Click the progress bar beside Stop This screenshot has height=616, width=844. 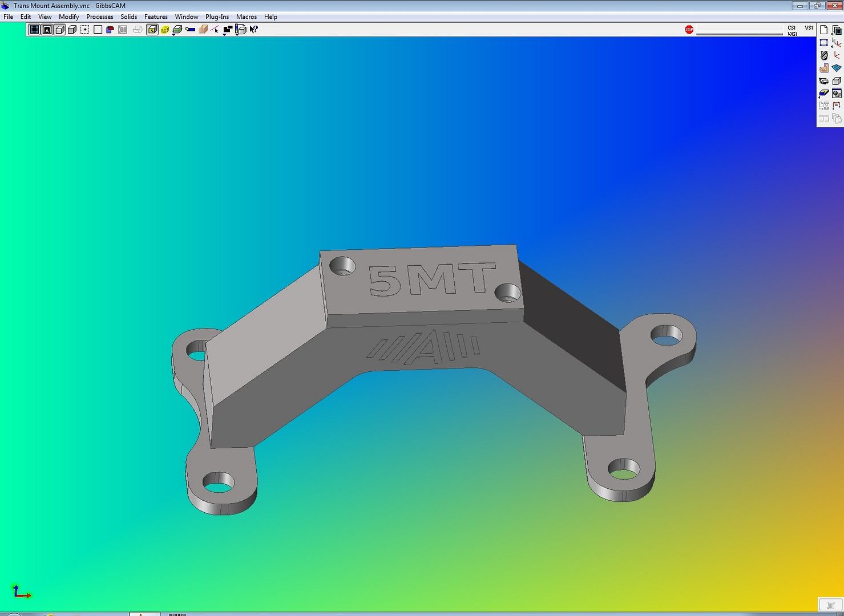click(740, 30)
